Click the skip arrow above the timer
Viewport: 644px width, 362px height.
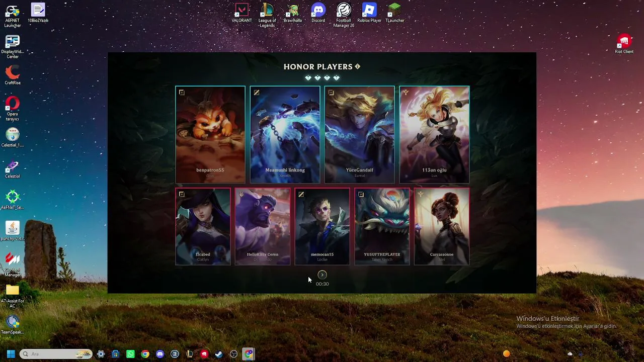point(322,275)
